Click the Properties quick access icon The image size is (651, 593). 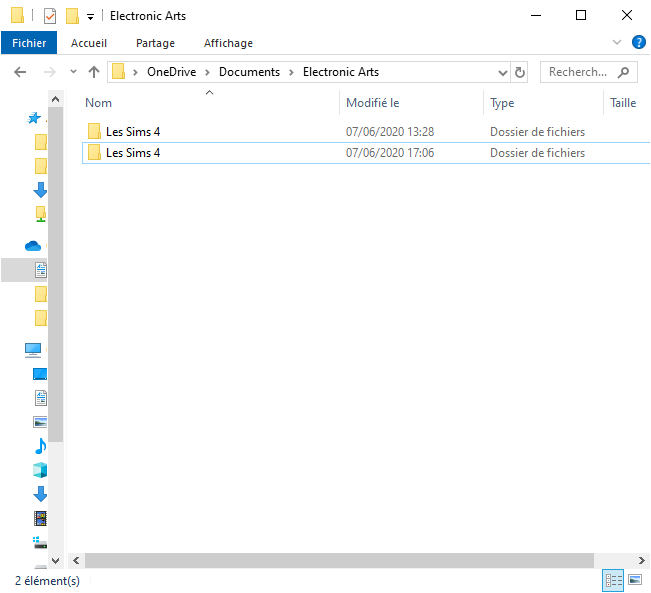coord(50,16)
